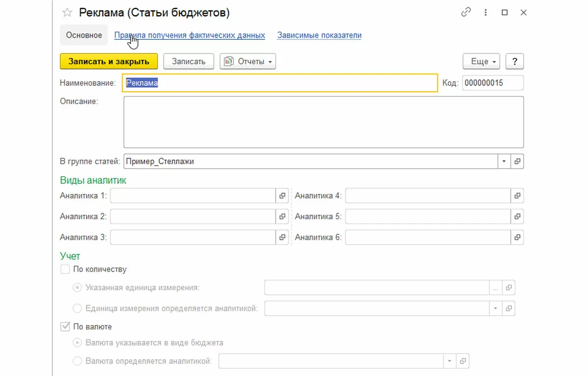Open the Аналитика 4 selection icon

[x=517, y=196]
